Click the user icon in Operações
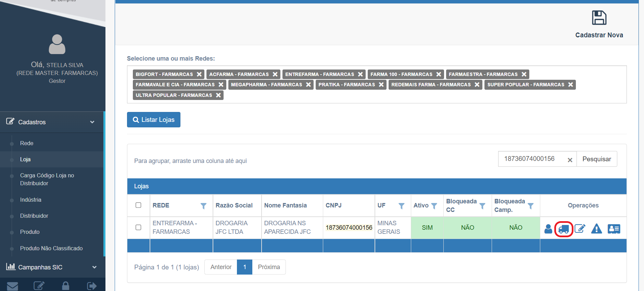 (548, 229)
